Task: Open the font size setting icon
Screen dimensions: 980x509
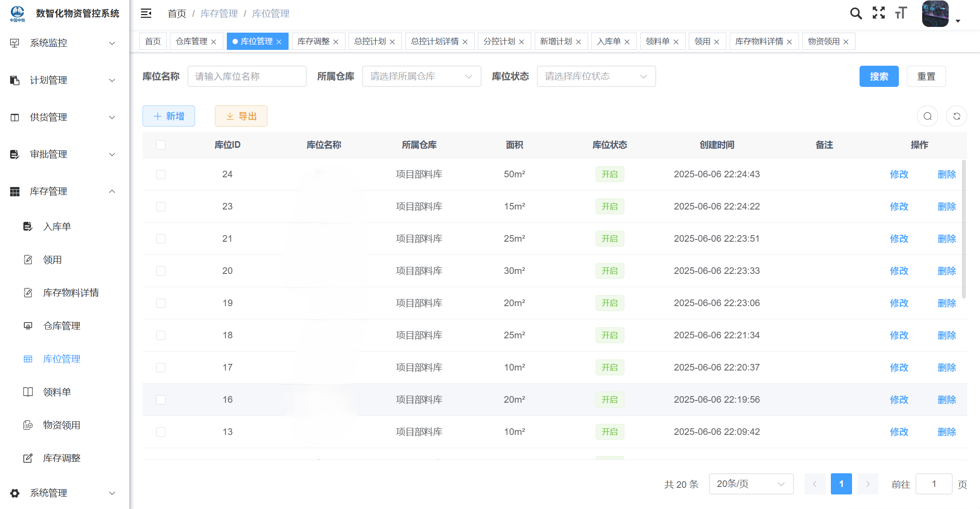Action: [901, 13]
